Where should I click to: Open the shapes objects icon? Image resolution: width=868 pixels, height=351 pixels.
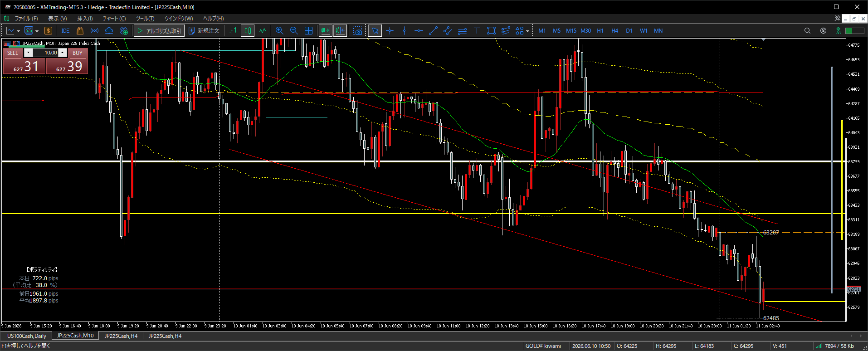[520, 31]
